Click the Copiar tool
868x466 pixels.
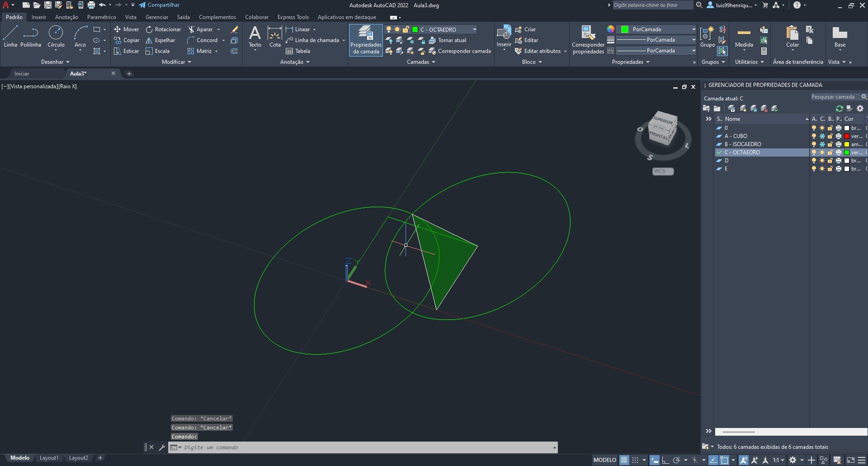coord(126,40)
